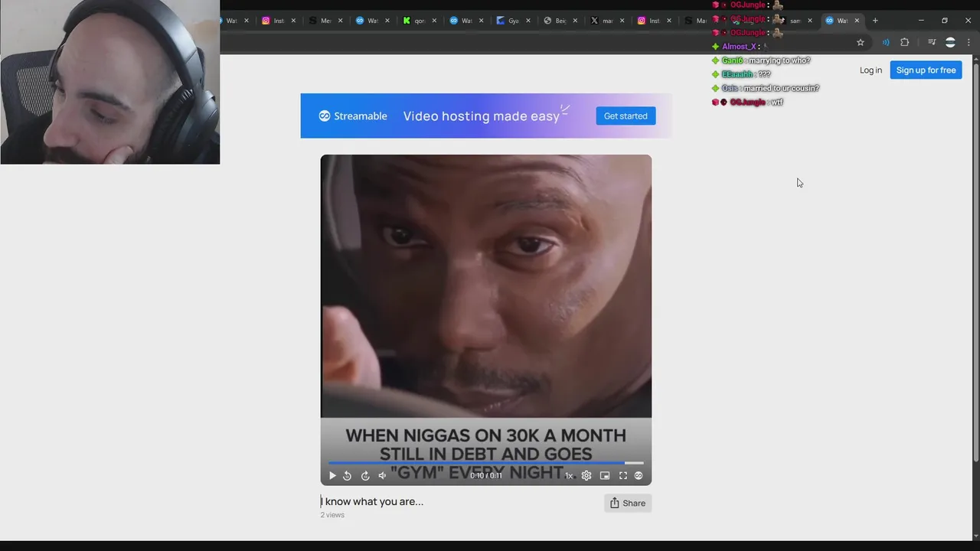This screenshot has width=980, height=551.
Task: Open the browser profile avatar
Action: pos(950,42)
